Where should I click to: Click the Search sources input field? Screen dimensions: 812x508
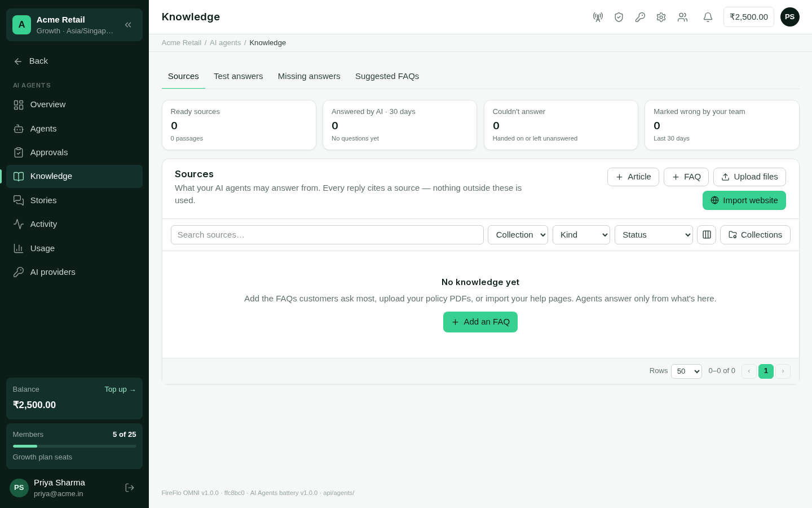pyautogui.click(x=327, y=235)
